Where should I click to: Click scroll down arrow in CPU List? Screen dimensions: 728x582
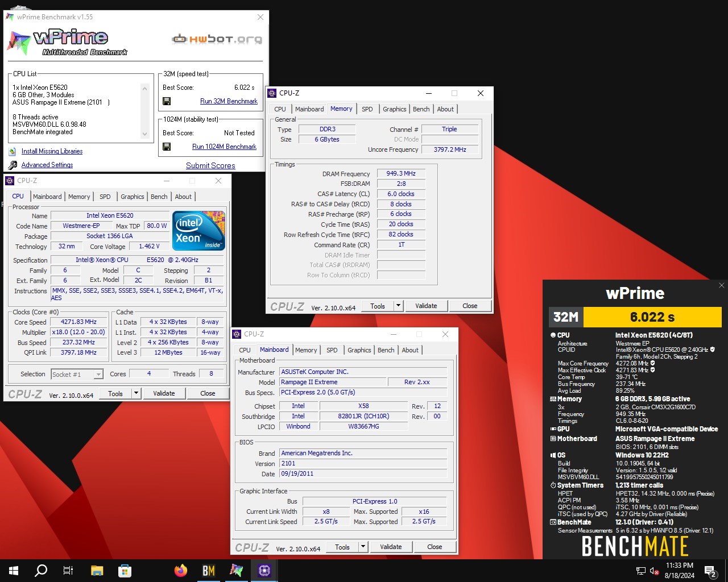click(145, 134)
